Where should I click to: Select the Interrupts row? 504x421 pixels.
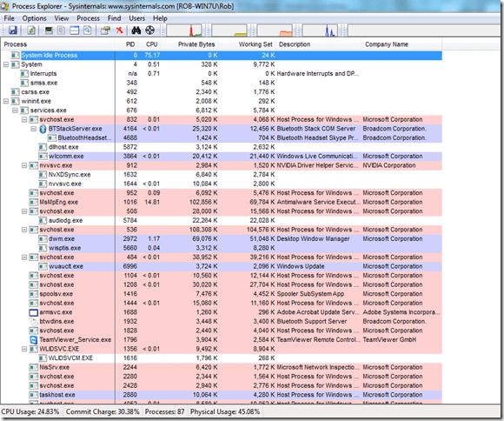tap(222, 74)
